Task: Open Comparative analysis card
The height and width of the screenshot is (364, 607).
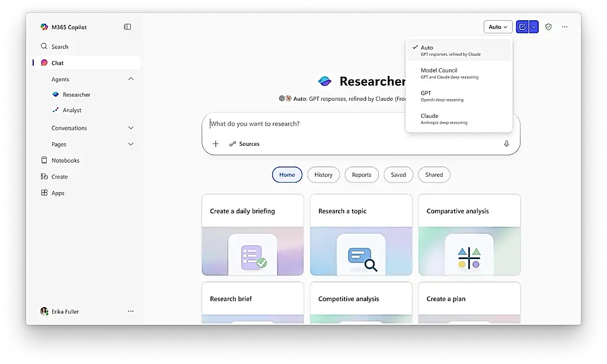Action: click(x=469, y=235)
